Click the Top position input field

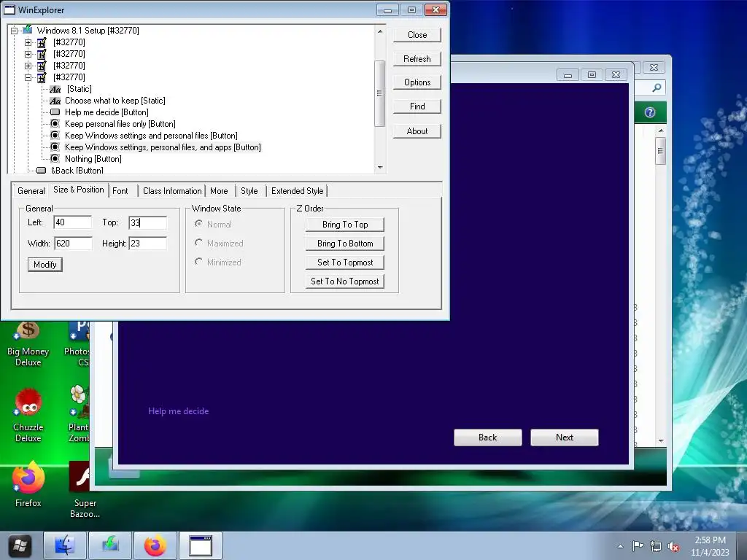[147, 223]
